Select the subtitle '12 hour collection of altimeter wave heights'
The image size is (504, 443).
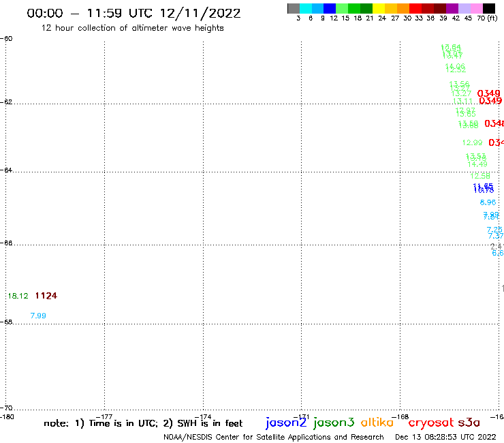coord(132,28)
